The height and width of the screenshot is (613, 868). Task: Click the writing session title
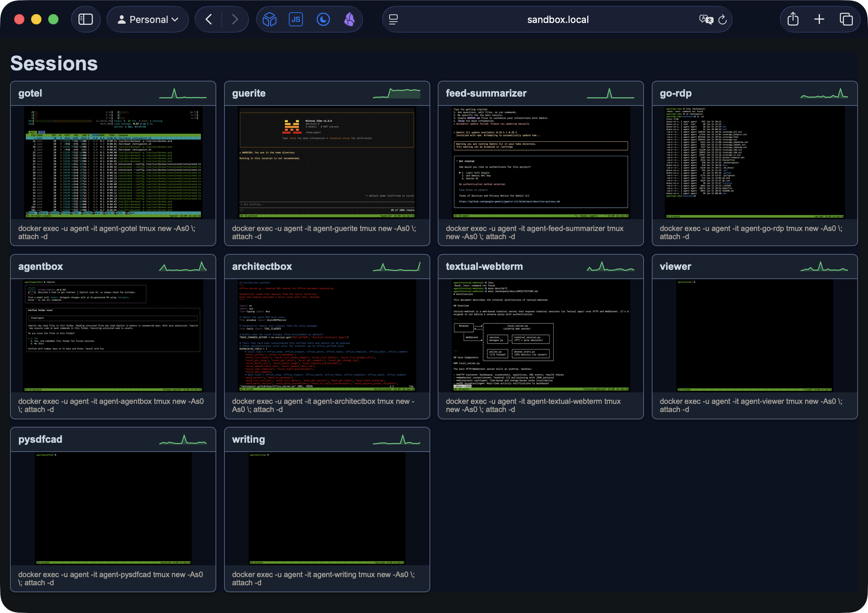click(x=248, y=439)
